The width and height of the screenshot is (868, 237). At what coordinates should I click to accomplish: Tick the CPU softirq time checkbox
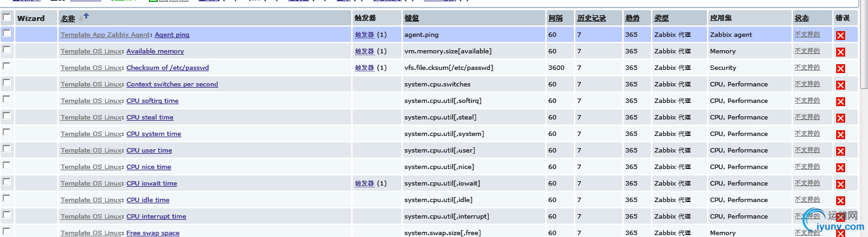[x=6, y=99]
